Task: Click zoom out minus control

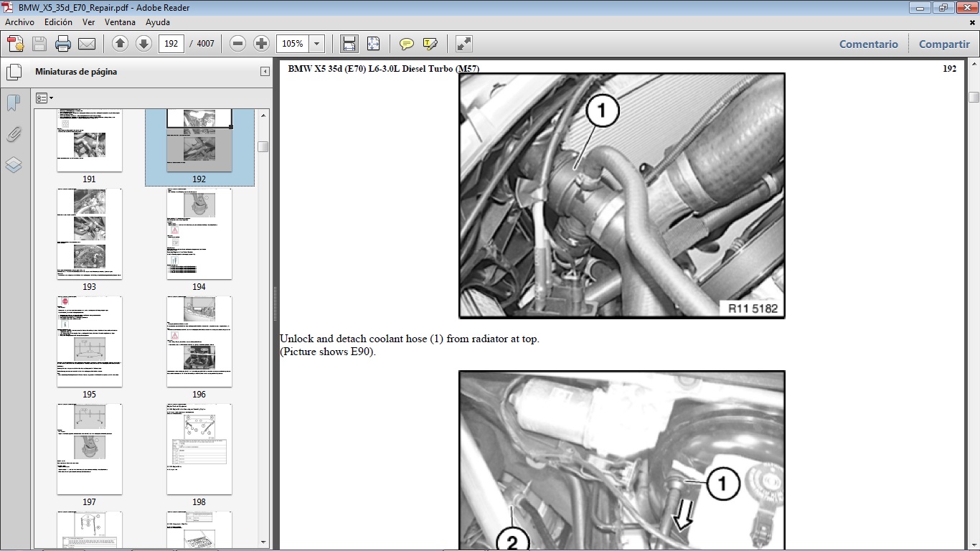Action: coord(237,43)
